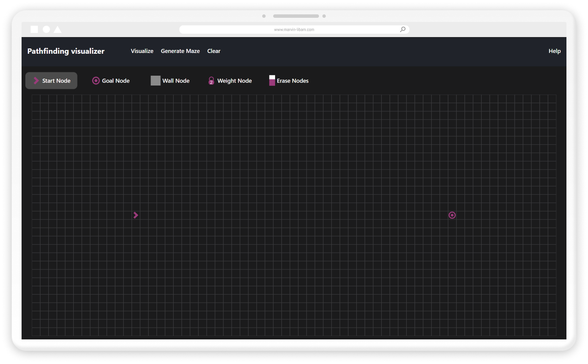Click the pink start arrow on the grid
Viewport: 588px width, 364px height.
135,215
